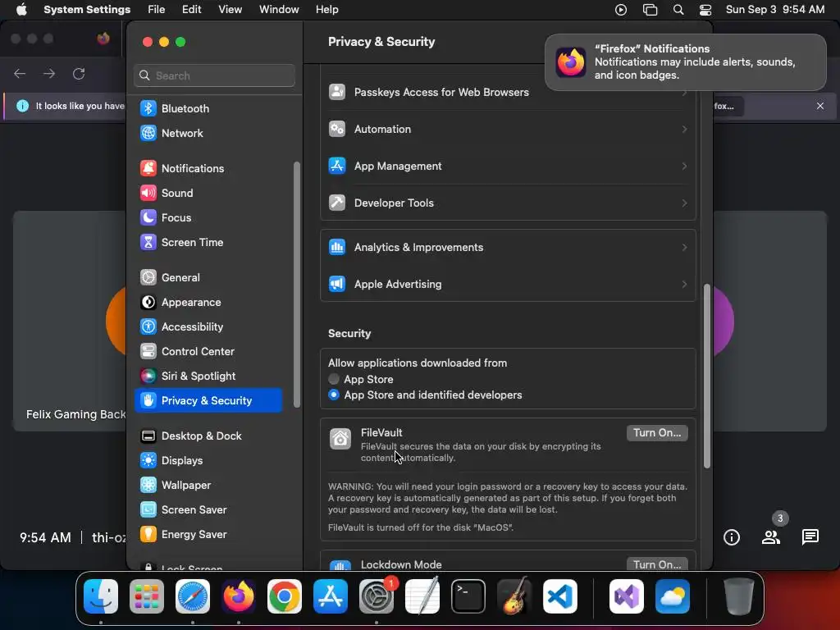This screenshot has width=840, height=630.
Task: Open Spotlight search in menu bar
Action: [678, 10]
